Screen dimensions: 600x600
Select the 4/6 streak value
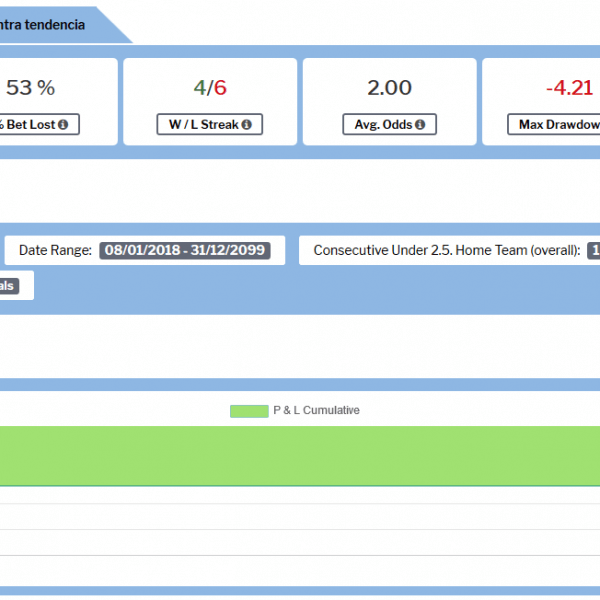coord(210,88)
